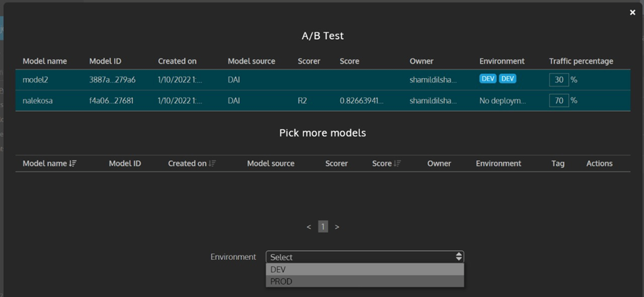Click first DEV badge for model2
The height and width of the screenshot is (297, 644).
pyautogui.click(x=487, y=79)
